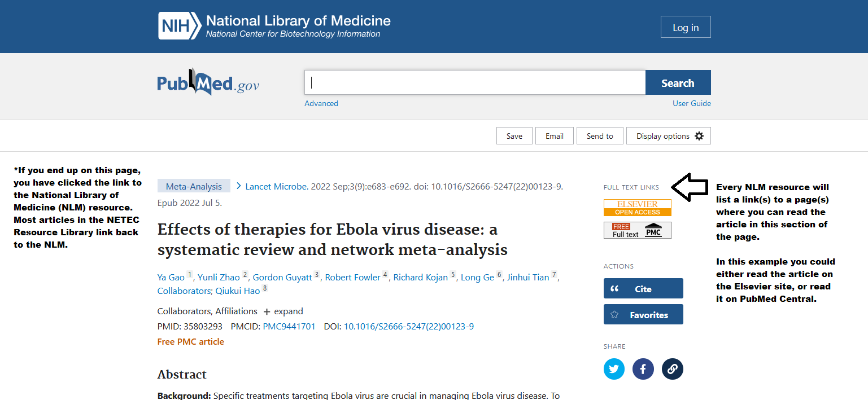The width and height of the screenshot is (868, 400).
Task: Open author Qiukui Hao link
Action: coord(238,291)
